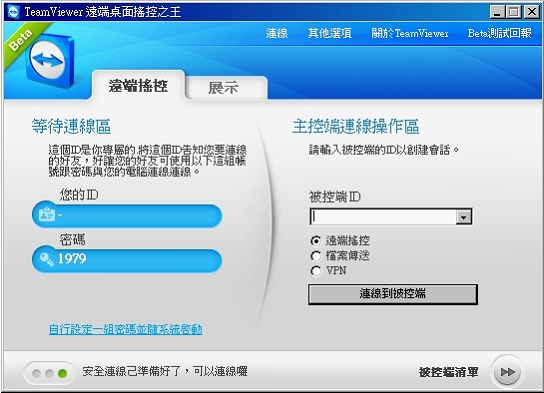
Task: Click the fast-forward arrow button for 被控端清單
Action: tap(507, 372)
